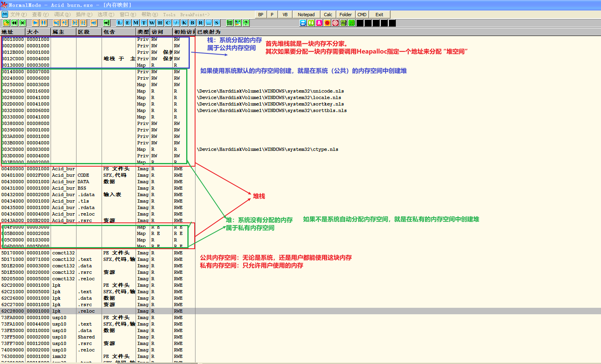
Task: Open the 查看(V) menu
Action: point(40,15)
